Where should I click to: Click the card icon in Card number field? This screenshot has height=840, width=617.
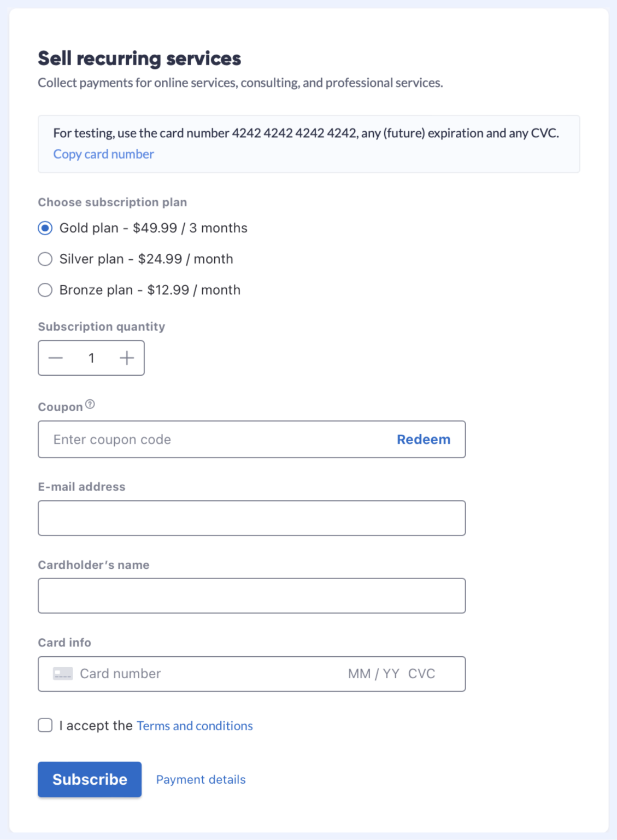pyautogui.click(x=63, y=674)
